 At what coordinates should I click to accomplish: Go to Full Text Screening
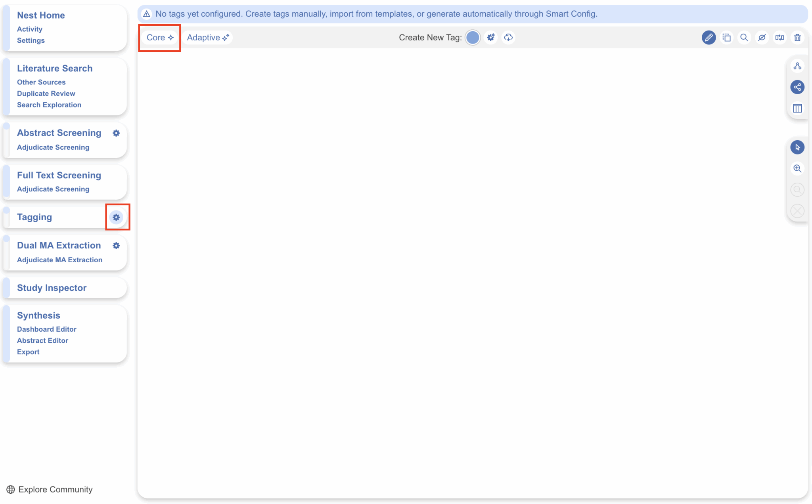tap(59, 175)
